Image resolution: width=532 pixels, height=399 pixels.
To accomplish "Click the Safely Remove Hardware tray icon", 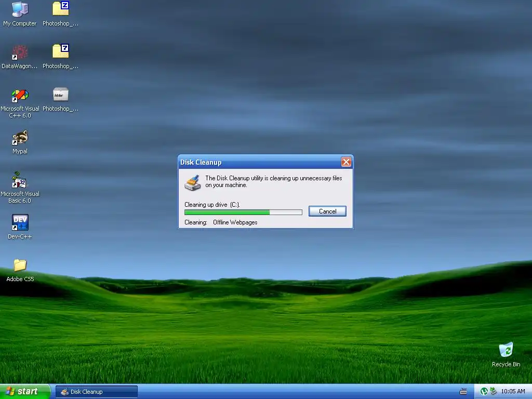I will (494, 391).
